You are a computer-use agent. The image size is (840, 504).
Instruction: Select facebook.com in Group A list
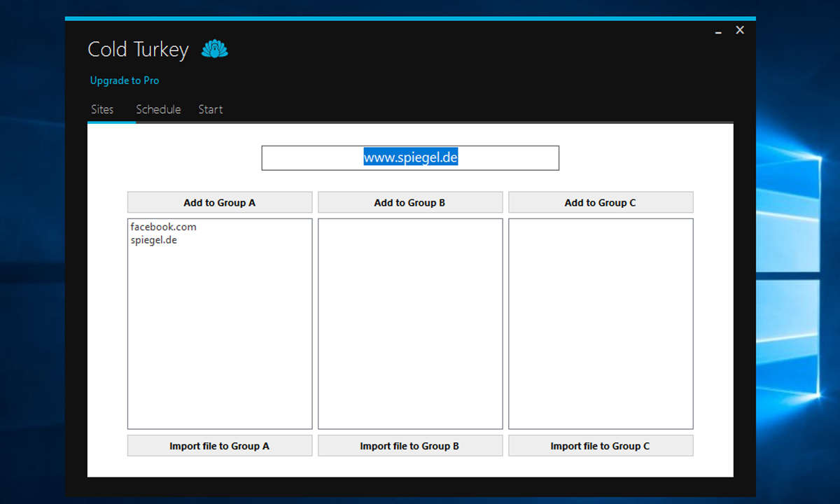[164, 227]
